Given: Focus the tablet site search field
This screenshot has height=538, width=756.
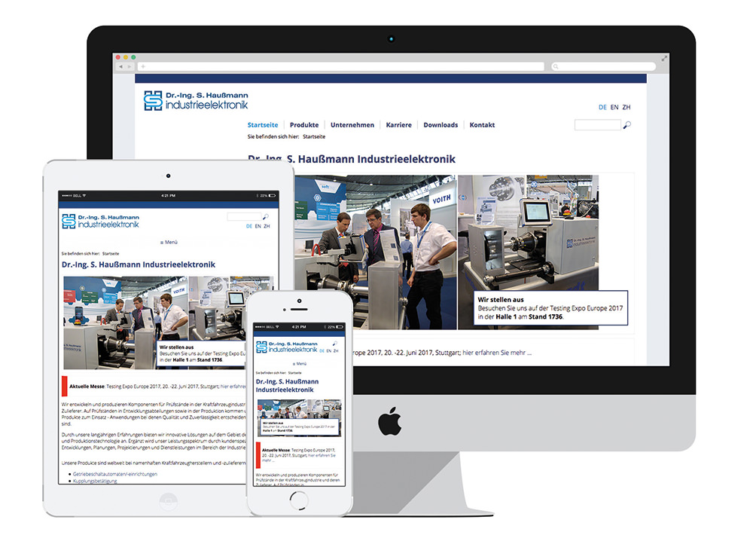Looking at the screenshot, I should click(x=244, y=217).
